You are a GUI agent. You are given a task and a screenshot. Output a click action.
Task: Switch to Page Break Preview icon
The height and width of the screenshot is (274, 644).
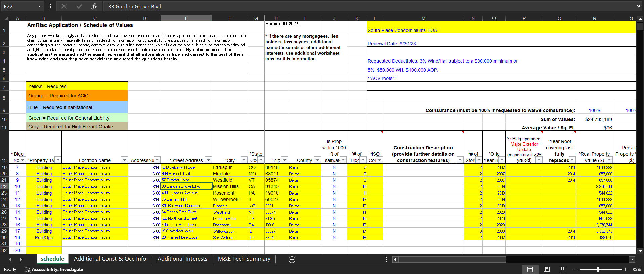(x=563, y=269)
